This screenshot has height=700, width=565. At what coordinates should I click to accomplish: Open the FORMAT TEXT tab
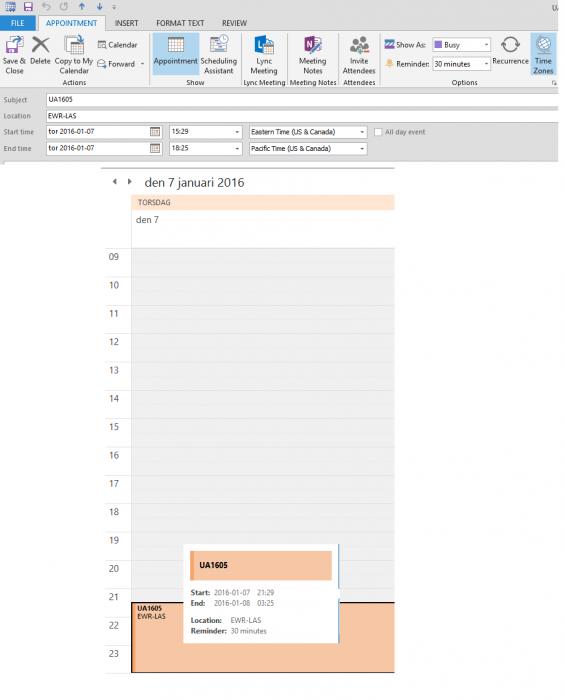point(180,23)
